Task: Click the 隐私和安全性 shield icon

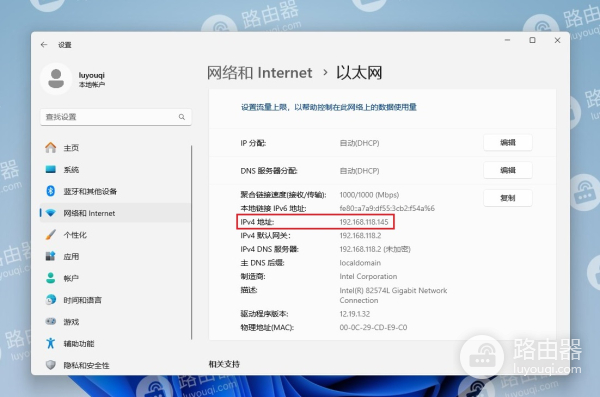Action: pos(51,365)
